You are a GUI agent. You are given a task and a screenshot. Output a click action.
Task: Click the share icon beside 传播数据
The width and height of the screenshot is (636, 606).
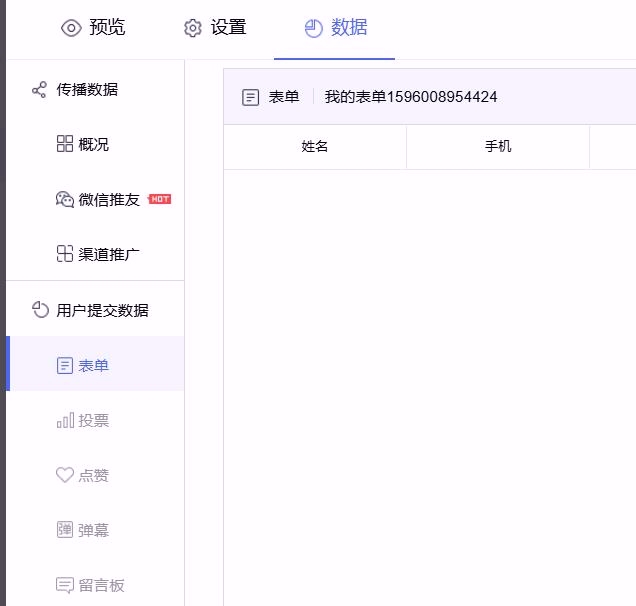[x=40, y=90]
